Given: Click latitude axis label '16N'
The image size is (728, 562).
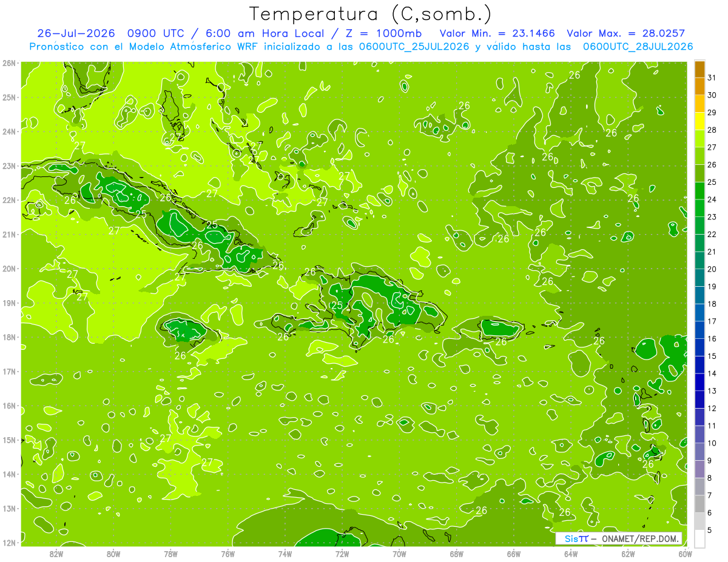Looking at the screenshot, I should (x=8, y=406).
